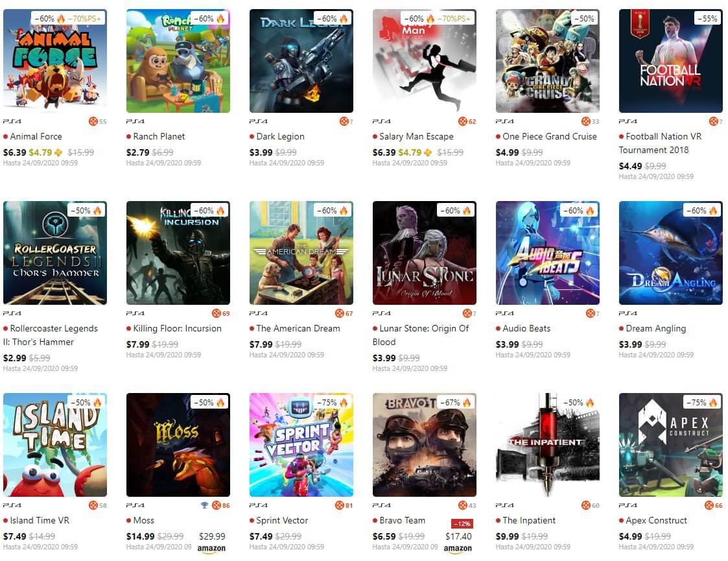The image size is (728, 561).
Task: Open the Ranch Planet title link
Action: click(x=159, y=137)
